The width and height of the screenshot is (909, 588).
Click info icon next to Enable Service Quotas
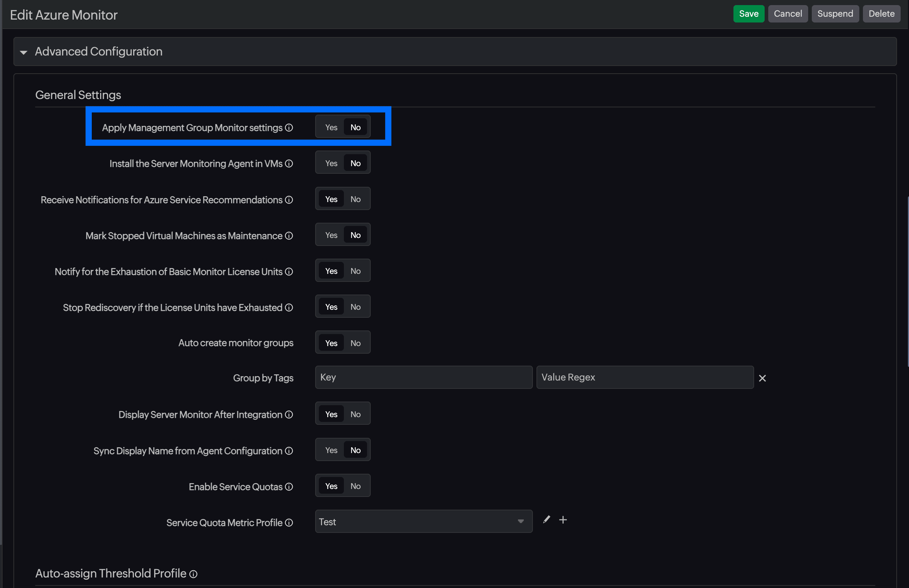click(x=289, y=486)
